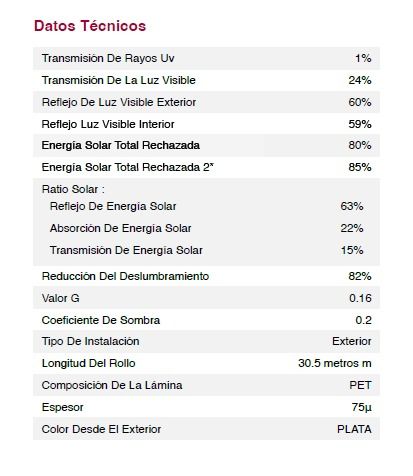
Task: Select the Coeficiente De Sombra row
Action: [206, 320]
